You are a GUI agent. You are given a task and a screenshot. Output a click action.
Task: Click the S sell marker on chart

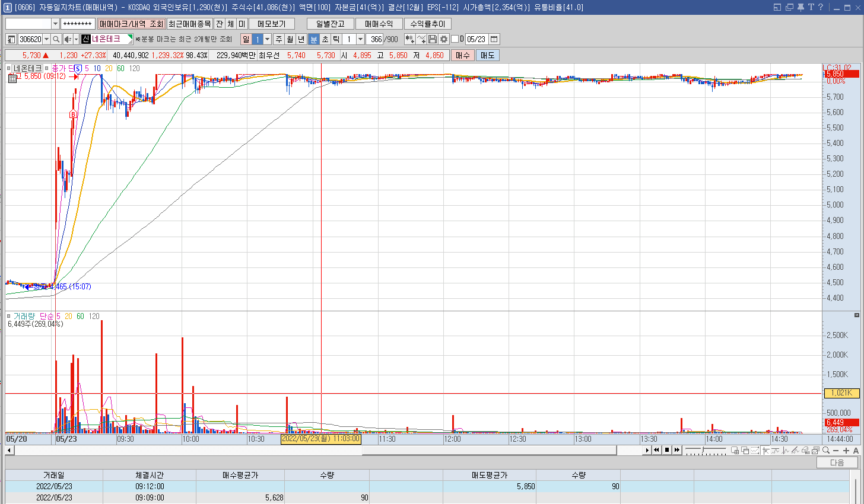click(78, 69)
